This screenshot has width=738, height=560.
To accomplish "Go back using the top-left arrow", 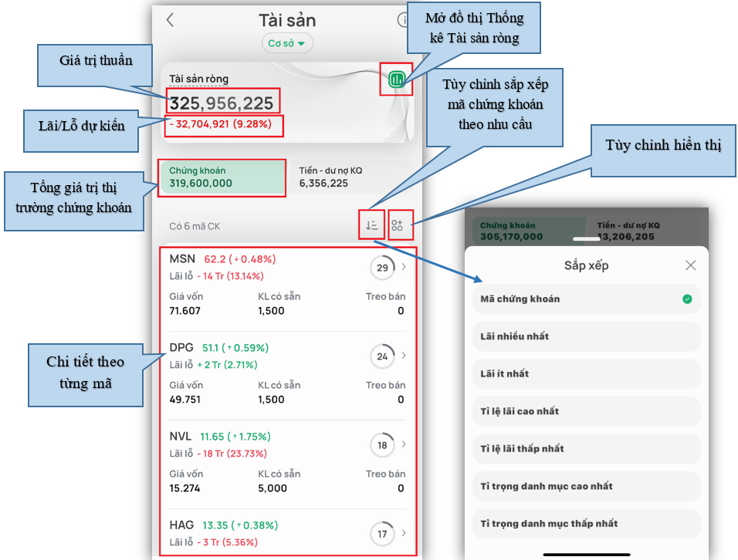I will pos(171,20).
